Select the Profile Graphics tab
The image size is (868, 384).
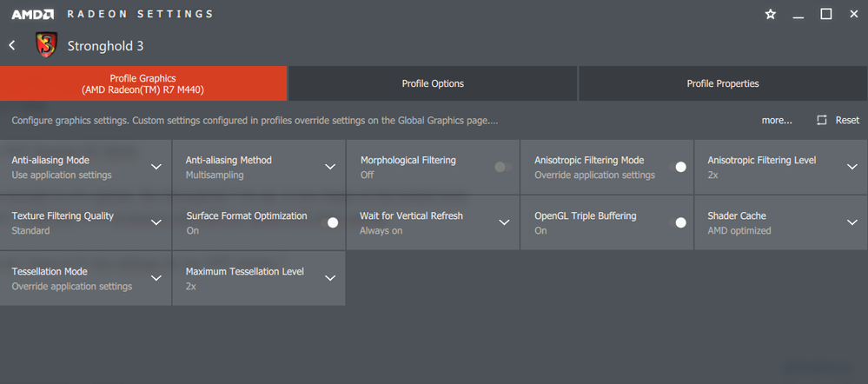143,83
